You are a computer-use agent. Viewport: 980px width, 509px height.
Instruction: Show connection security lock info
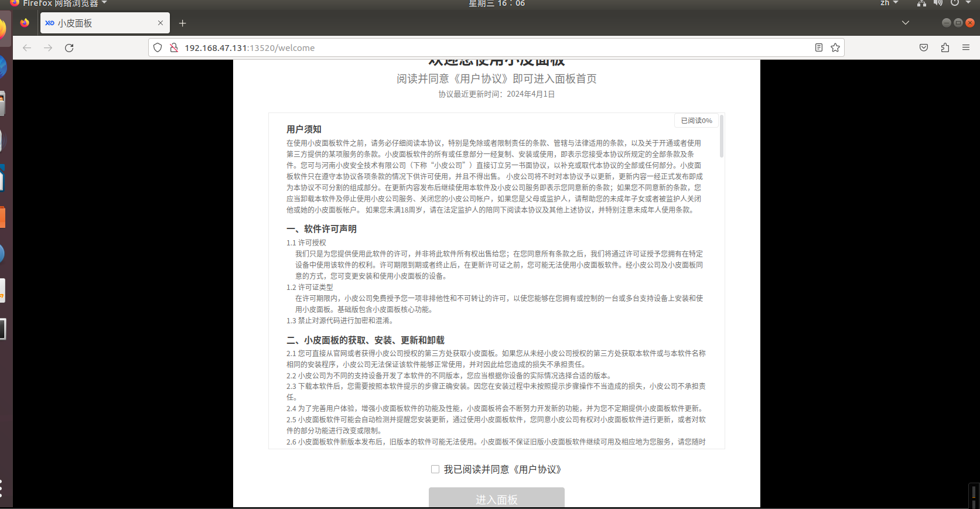[x=174, y=48]
